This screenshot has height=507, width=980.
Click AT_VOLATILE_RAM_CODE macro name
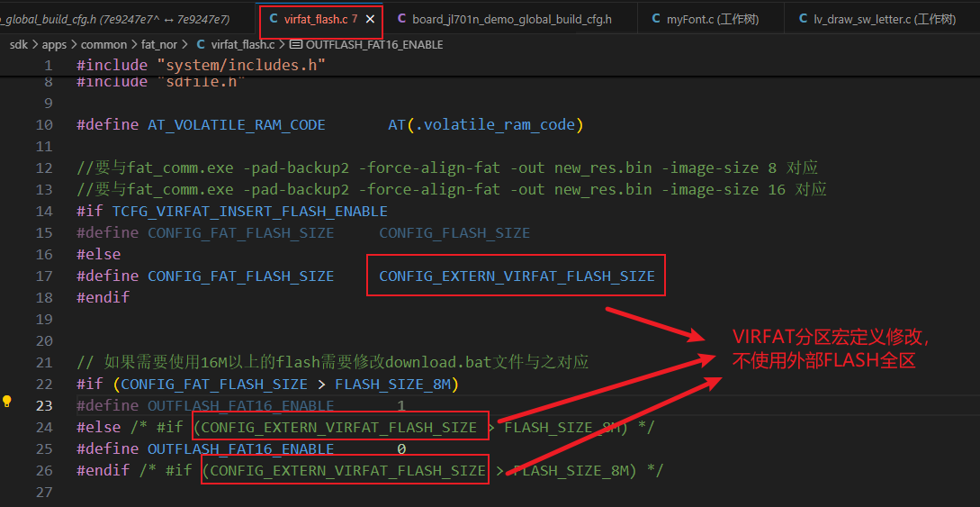click(x=237, y=125)
